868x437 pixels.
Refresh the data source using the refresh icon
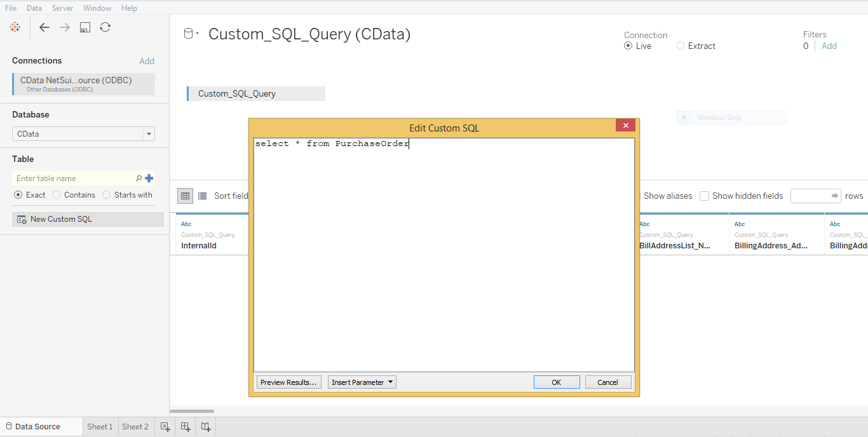tap(104, 27)
